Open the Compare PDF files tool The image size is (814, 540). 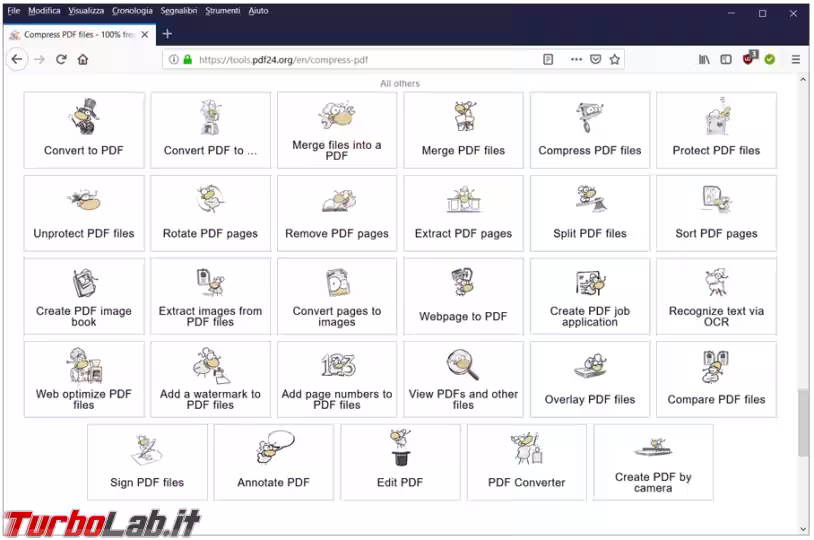716,380
